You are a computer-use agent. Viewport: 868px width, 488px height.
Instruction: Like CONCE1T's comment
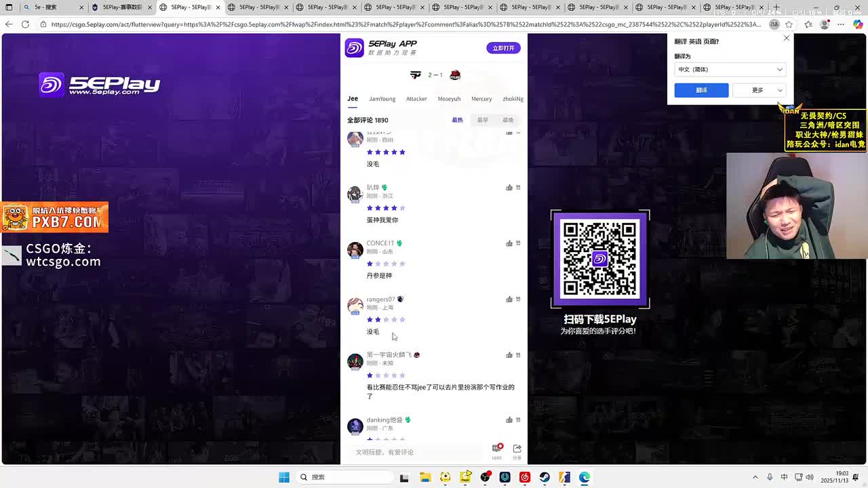(509, 243)
